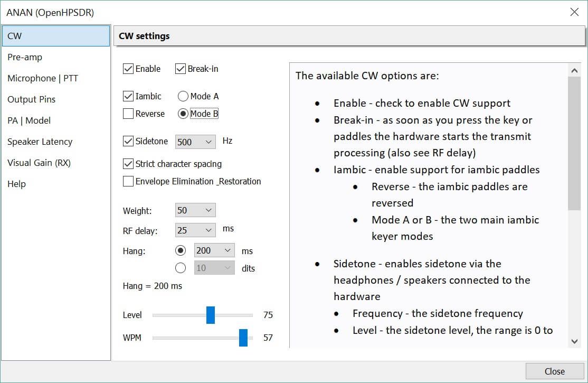588x383 pixels.
Task: Toggle the Break-in checkbox
Action: tap(181, 69)
